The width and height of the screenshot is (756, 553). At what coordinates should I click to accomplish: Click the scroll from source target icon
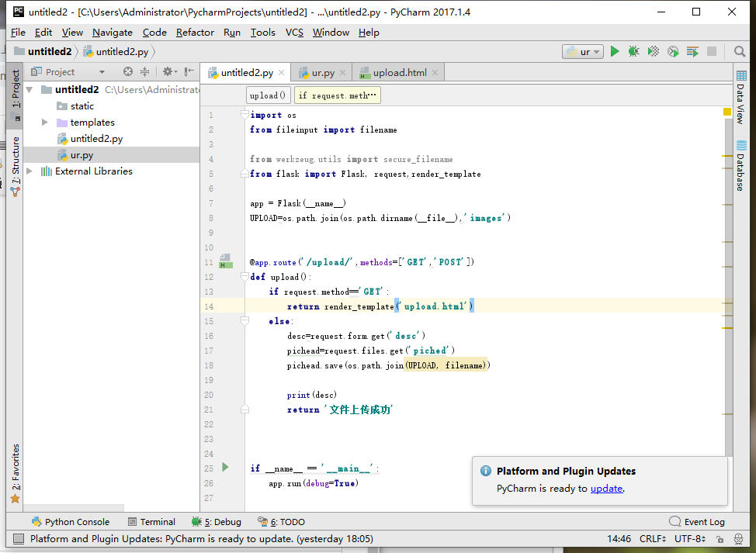point(128,72)
